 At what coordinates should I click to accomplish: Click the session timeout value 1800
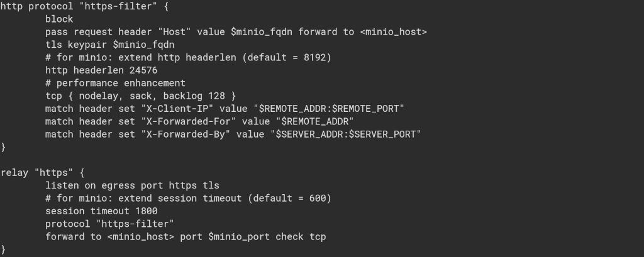[x=146, y=211]
